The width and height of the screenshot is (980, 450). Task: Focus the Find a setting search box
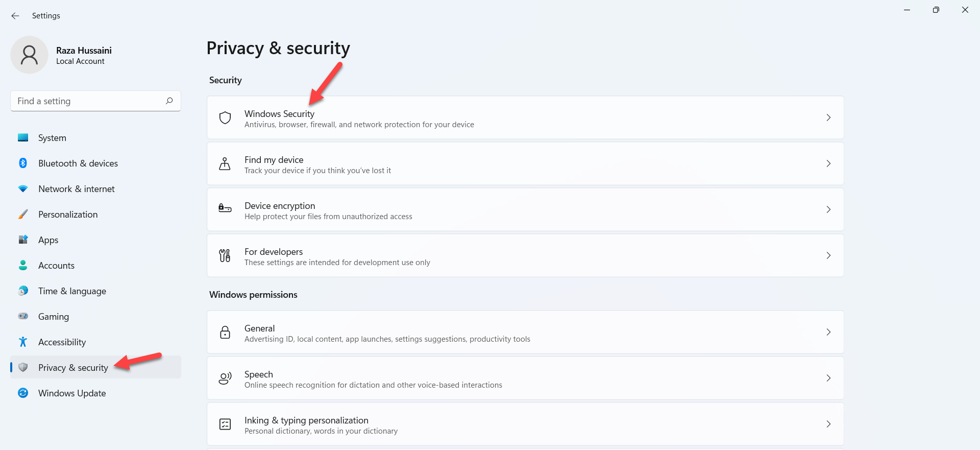pyautogui.click(x=89, y=101)
